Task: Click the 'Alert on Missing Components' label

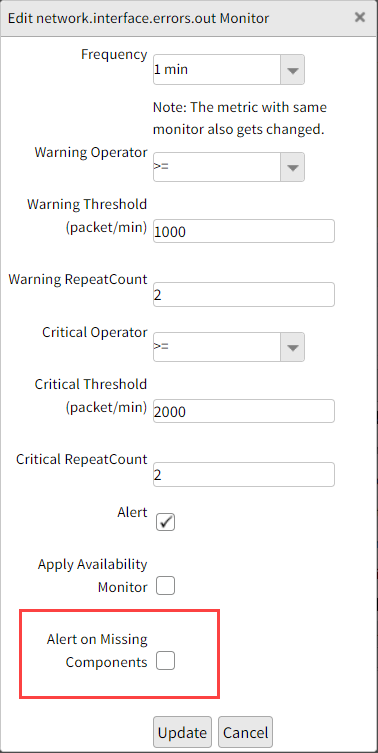Action: 97,651
